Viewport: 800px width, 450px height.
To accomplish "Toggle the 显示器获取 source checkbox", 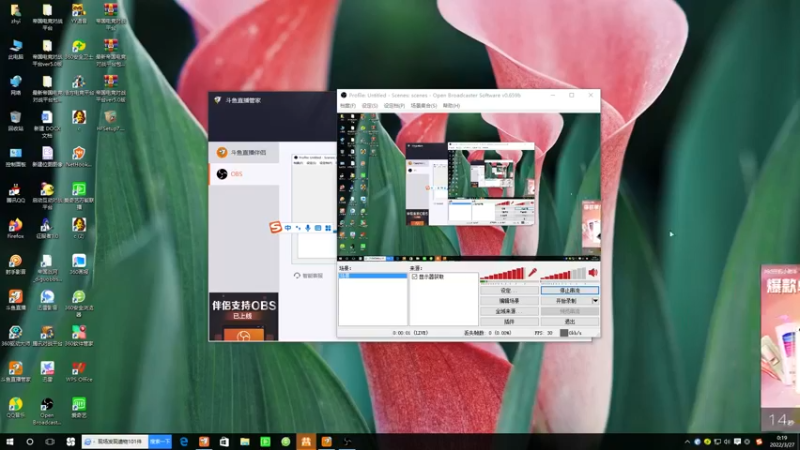I will 415,277.
